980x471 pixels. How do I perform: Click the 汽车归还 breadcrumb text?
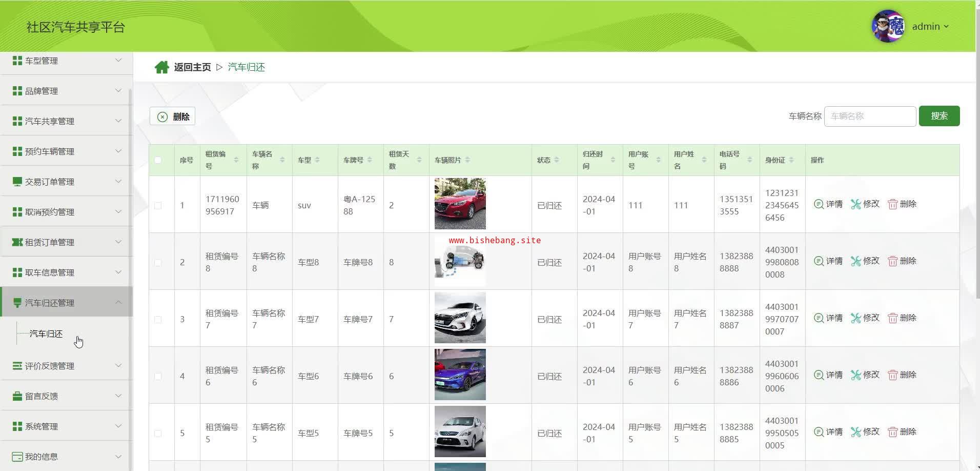(247, 67)
